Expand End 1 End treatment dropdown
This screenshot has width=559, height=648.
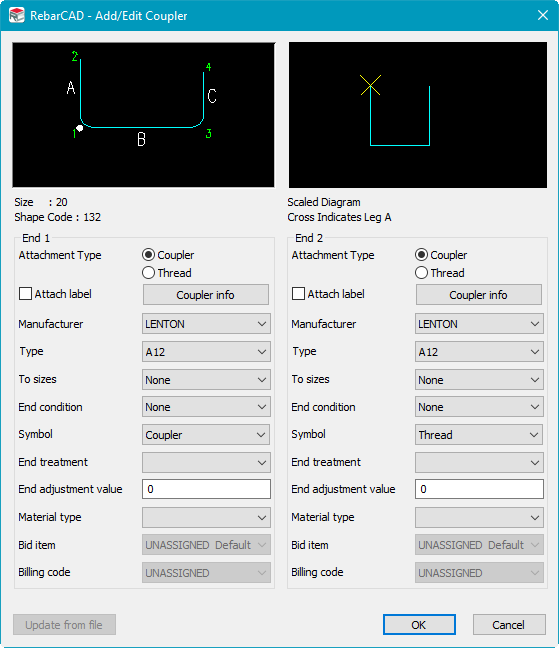pos(206,462)
